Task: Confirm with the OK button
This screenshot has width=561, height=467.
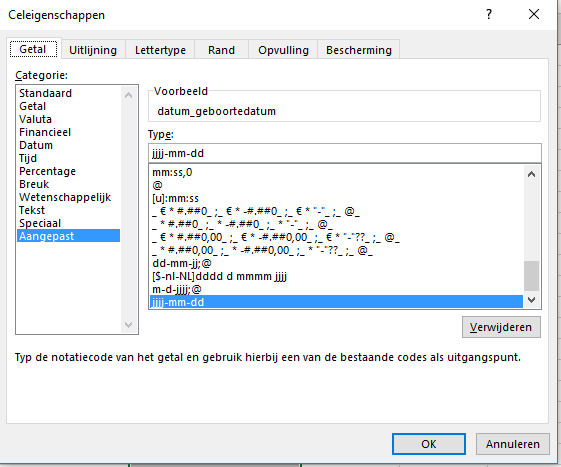Action: coord(429,444)
